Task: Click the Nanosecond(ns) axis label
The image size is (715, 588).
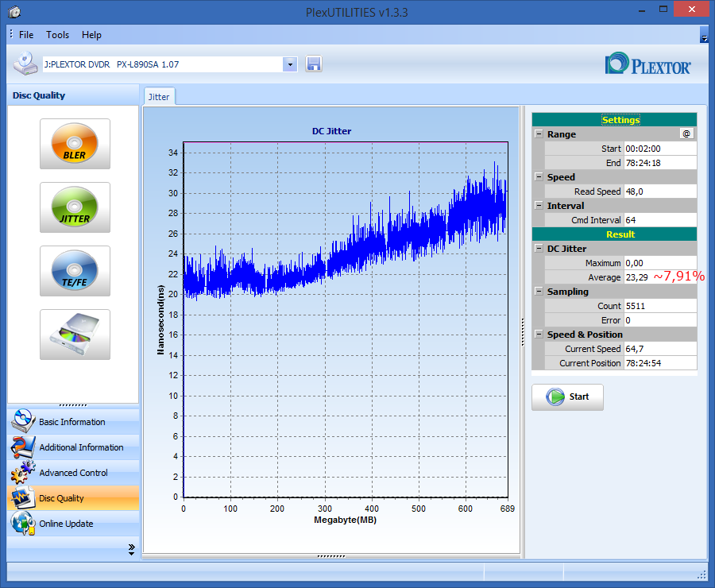Action: [x=160, y=319]
